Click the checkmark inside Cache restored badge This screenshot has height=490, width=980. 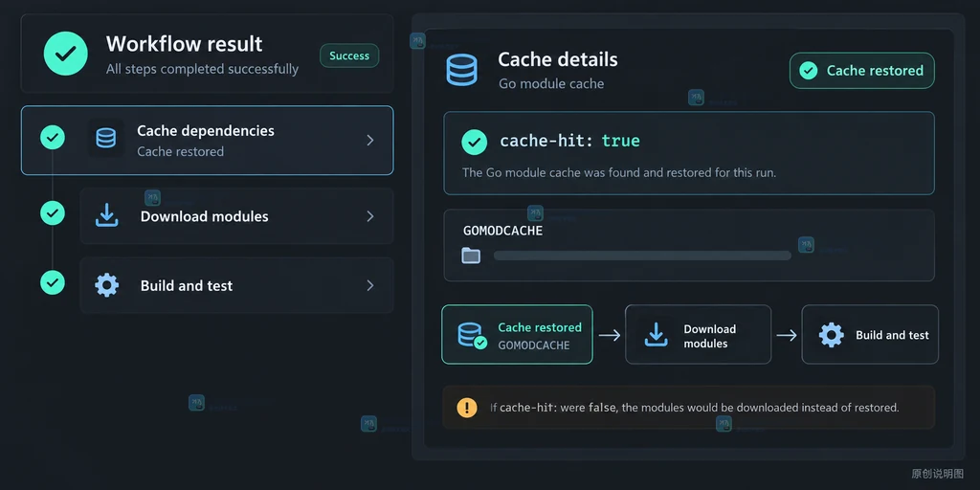pos(808,71)
